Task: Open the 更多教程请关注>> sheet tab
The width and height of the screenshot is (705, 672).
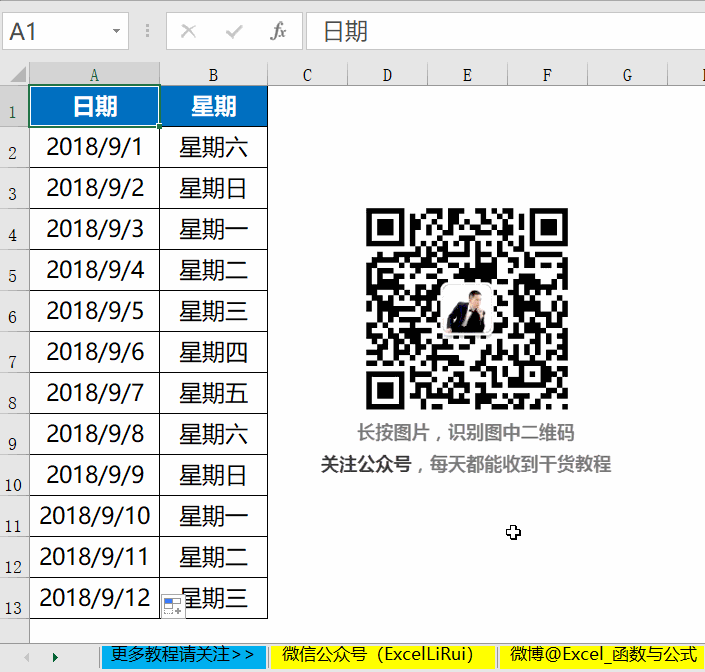Action: [x=183, y=656]
